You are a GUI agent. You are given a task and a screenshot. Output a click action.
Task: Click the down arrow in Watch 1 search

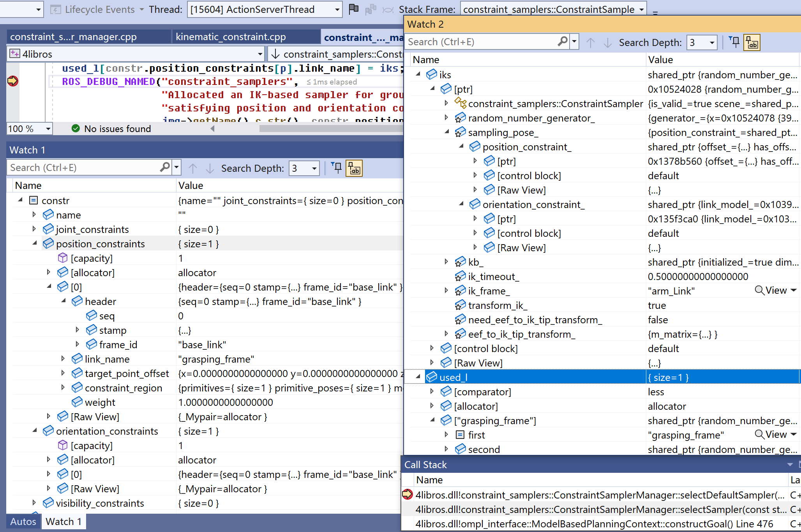[x=210, y=168]
